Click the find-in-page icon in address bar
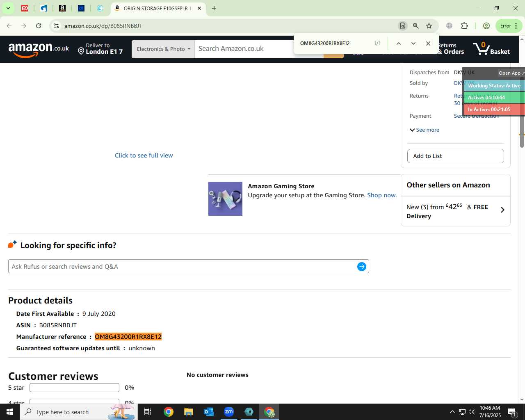This screenshot has width=525, height=420. (403, 26)
